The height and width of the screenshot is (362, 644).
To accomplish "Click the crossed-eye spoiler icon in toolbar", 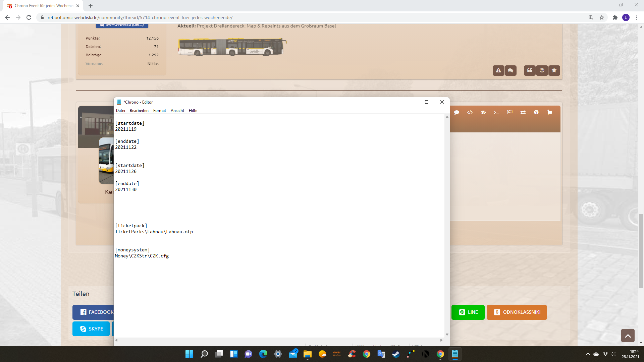I will pos(483,113).
